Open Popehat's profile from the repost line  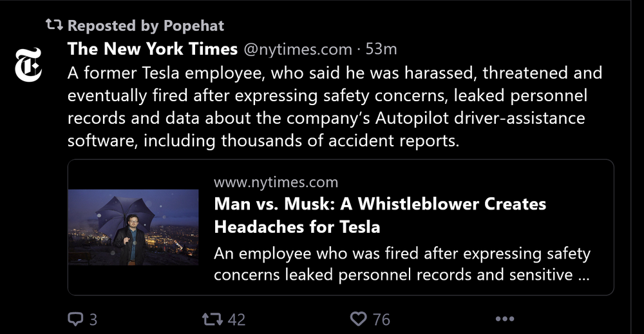click(194, 26)
